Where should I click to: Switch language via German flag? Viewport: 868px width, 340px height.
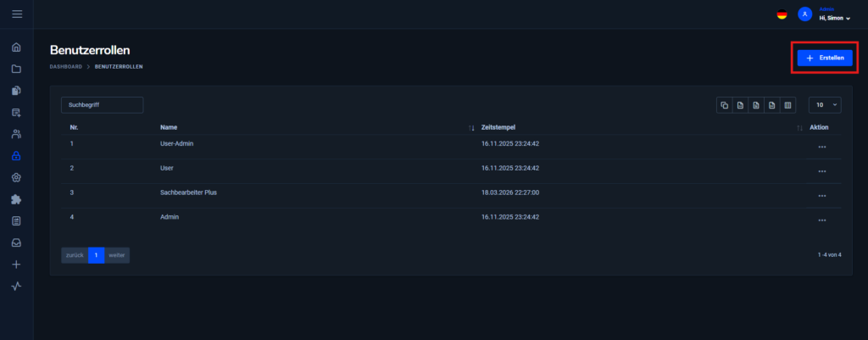tap(782, 14)
